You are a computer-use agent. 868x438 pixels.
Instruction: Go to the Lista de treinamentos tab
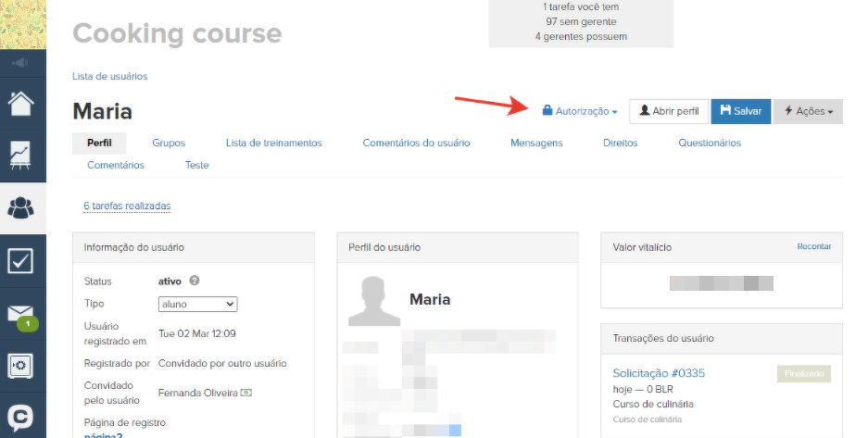[273, 143]
